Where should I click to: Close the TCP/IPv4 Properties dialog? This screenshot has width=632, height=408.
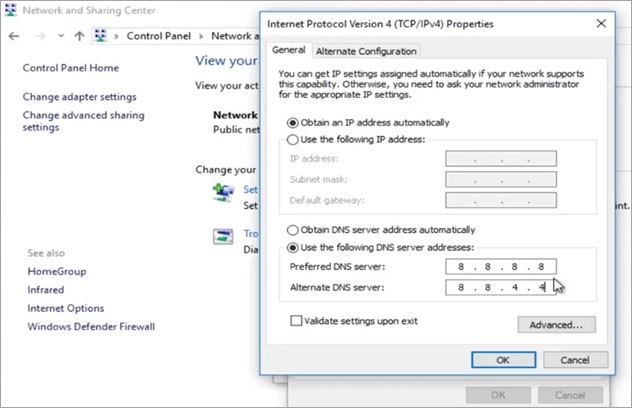click(x=601, y=23)
